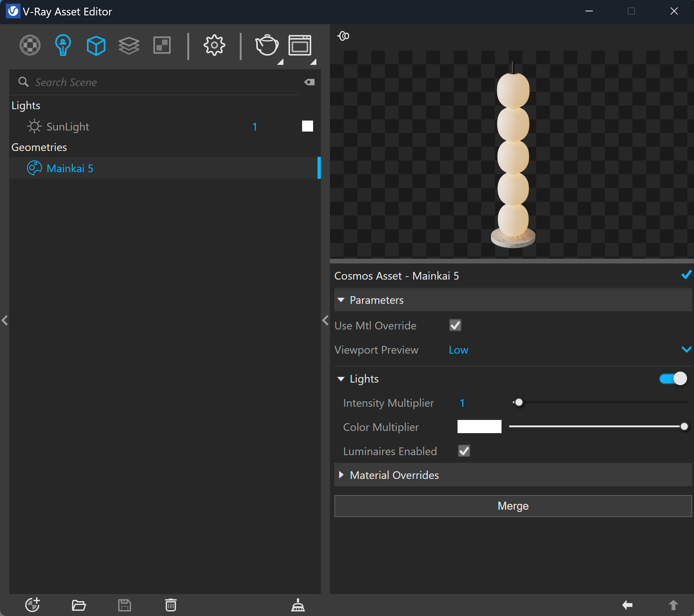This screenshot has height=616, width=694.
Task: Click SunLight intensity value 1
Action: (x=255, y=127)
